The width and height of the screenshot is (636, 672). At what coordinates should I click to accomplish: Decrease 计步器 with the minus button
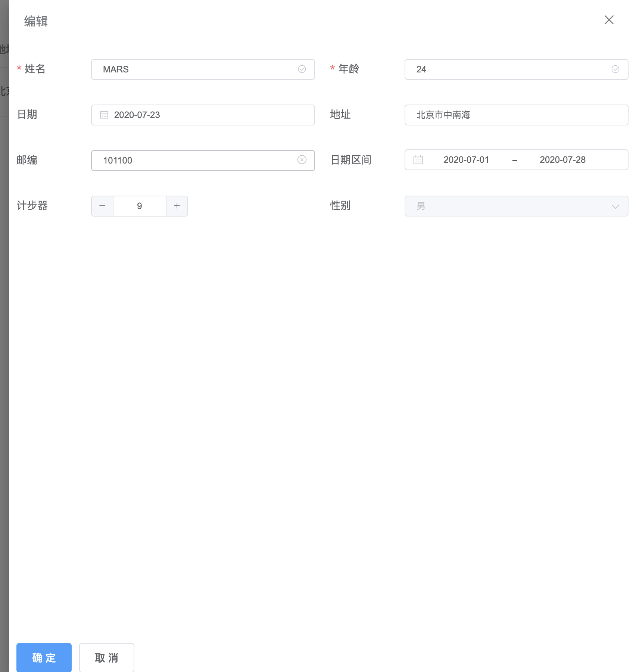tap(102, 206)
